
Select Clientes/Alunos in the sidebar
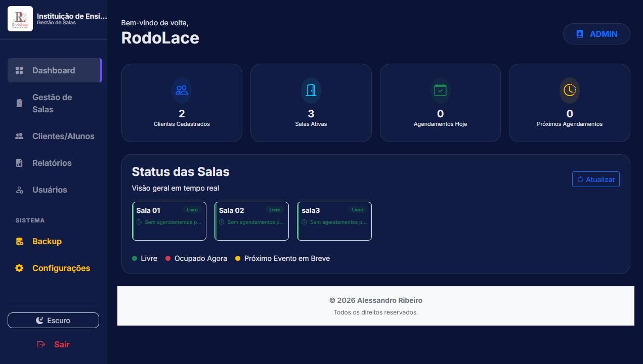click(x=62, y=136)
